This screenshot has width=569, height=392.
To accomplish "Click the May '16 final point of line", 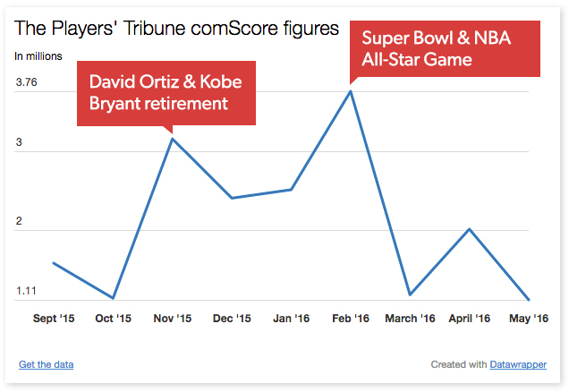I will click(x=529, y=299).
